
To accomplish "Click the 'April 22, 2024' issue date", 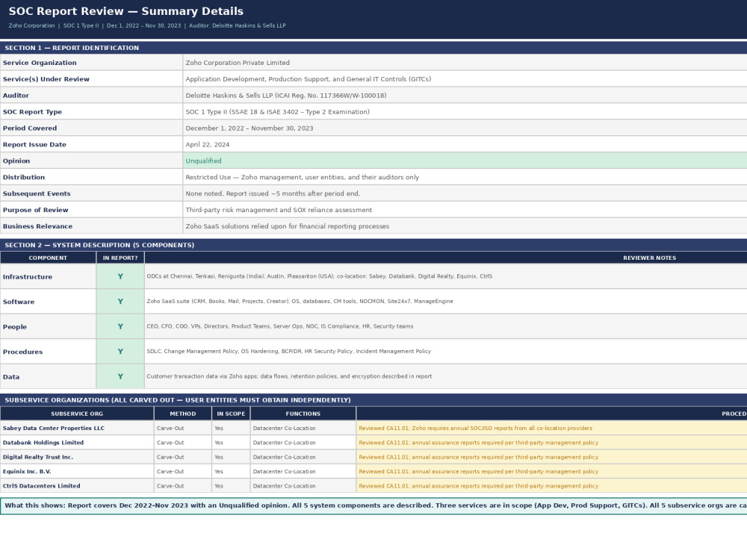I will coord(465,144).
